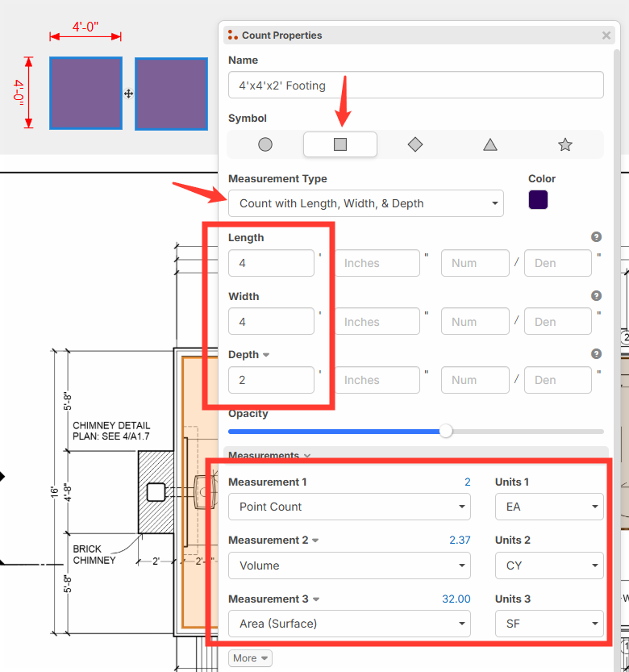
Task: Click the Count Properties dots icon
Action: point(233,35)
